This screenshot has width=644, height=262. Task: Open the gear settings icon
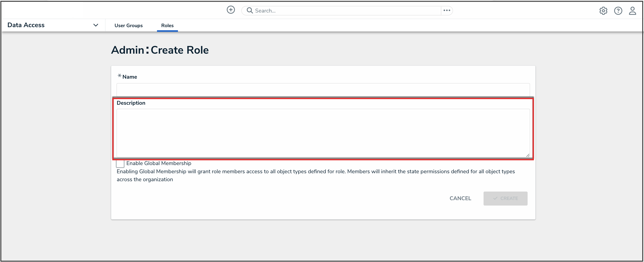click(x=603, y=11)
